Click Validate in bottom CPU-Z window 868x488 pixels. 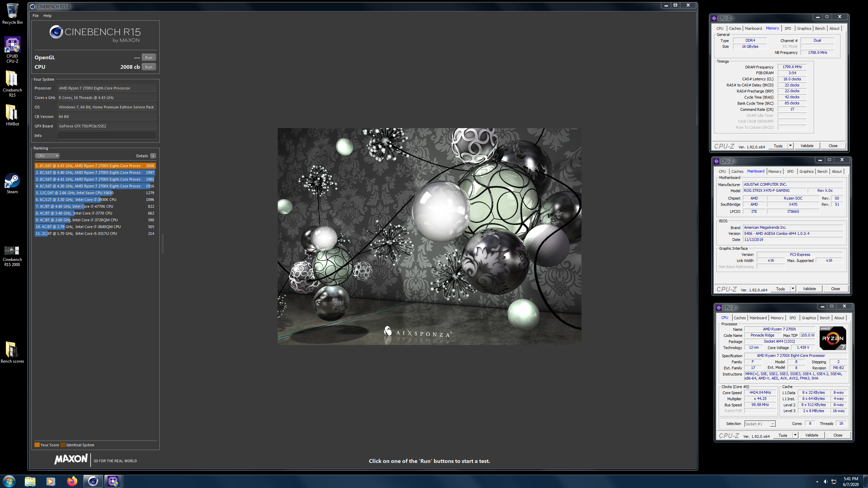(812, 435)
